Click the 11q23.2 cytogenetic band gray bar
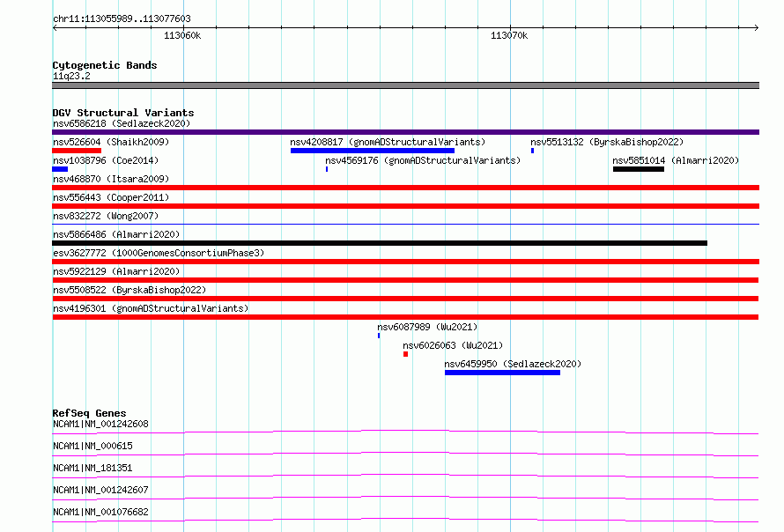Viewport: 784px width, 532px height. (x=405, y=85)
